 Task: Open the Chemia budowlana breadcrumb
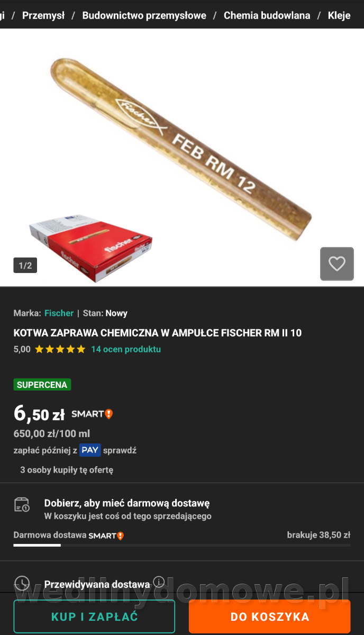(267, 15)
